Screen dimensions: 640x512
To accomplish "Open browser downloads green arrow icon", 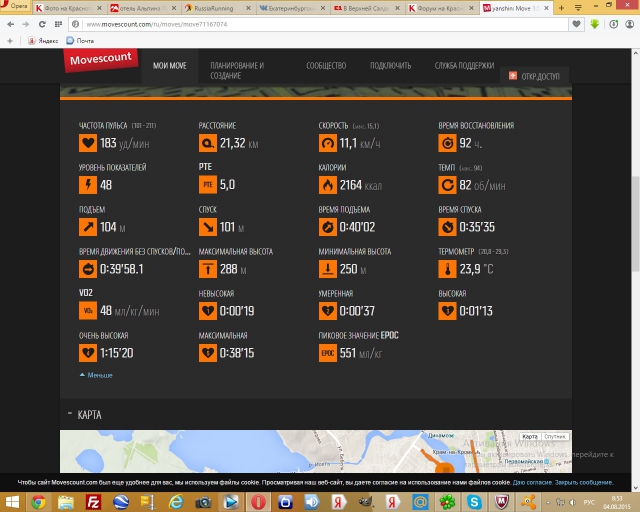I will coord(595,24).
